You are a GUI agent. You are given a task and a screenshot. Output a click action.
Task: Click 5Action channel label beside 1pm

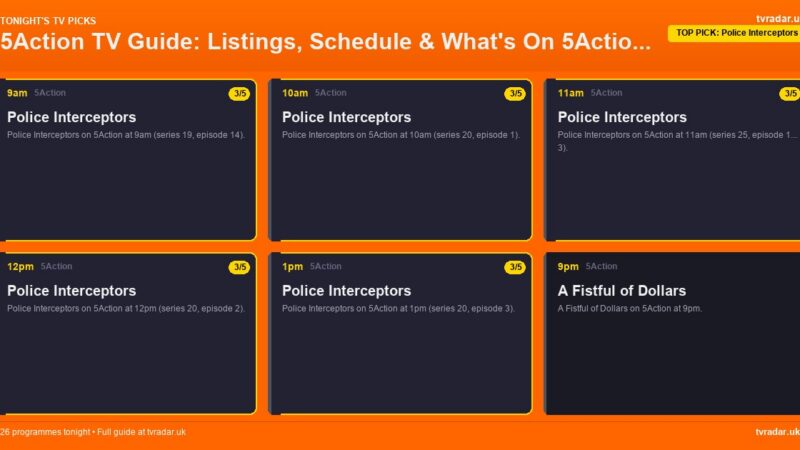pyautogui.click(x=326, y=266)
